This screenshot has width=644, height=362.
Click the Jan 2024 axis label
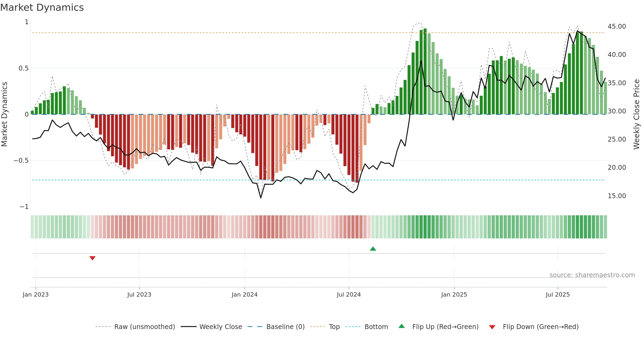coord(245,294)
